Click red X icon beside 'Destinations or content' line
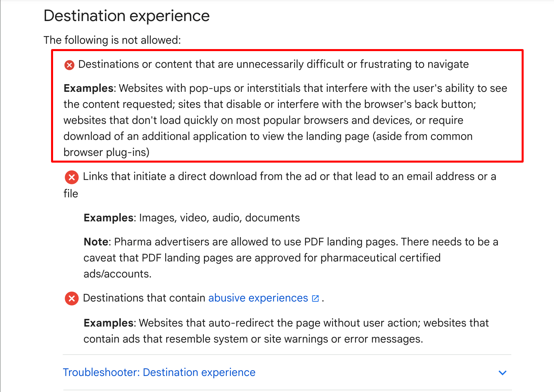 (69, 65)
